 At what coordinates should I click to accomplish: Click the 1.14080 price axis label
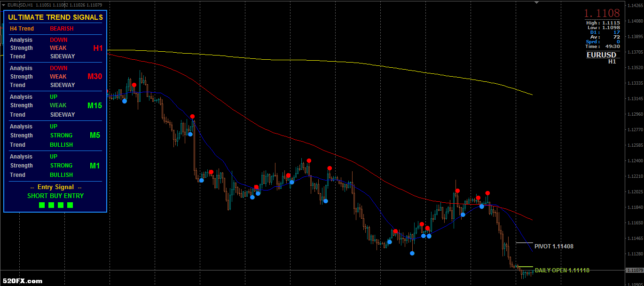(x=635, y=21)
